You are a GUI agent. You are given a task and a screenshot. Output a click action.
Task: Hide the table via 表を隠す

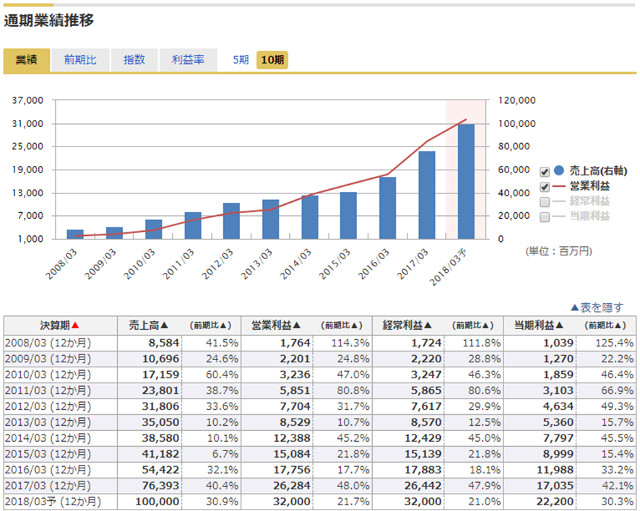click(x=597, y=307)
